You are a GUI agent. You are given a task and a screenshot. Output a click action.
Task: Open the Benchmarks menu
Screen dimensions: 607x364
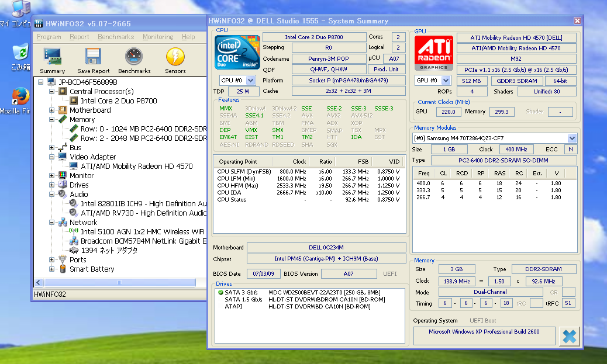(116, 37)
